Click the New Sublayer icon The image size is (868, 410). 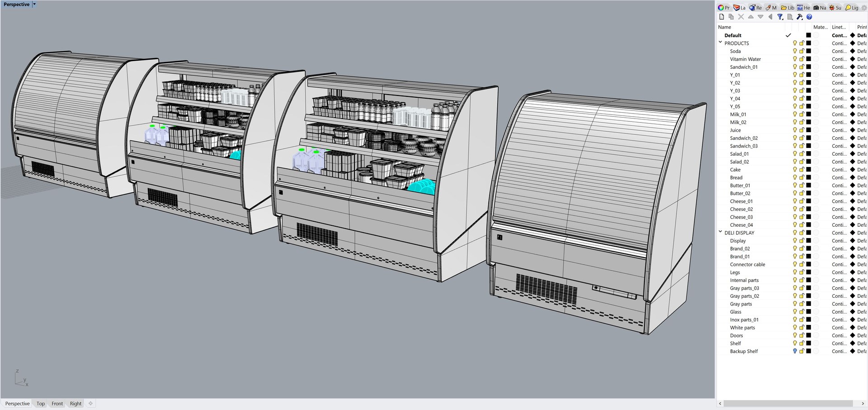click(x=731, y=17)
